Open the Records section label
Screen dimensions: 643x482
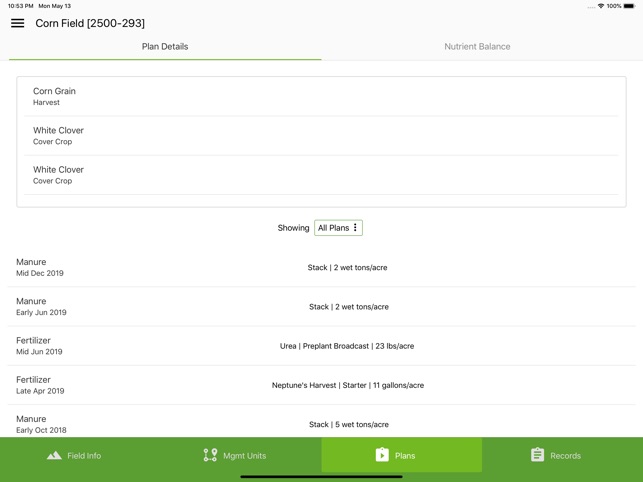click(565, 456)
